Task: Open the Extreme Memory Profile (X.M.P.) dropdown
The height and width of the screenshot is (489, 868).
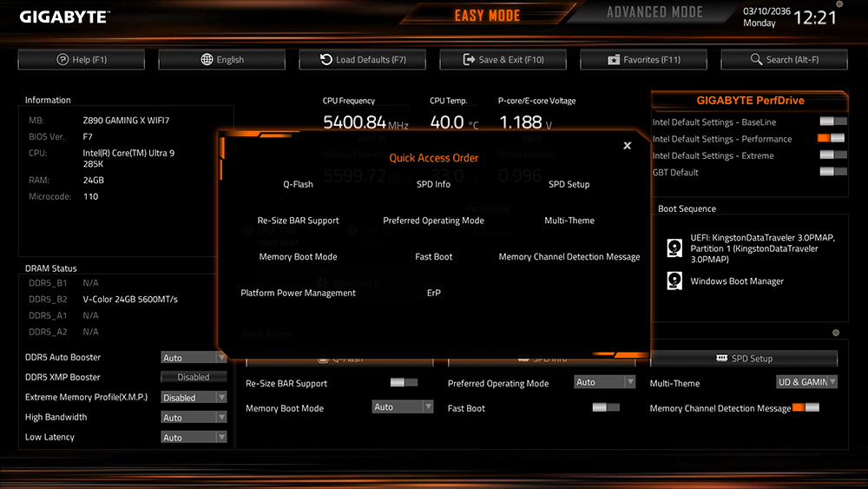Action: point(194,398)
